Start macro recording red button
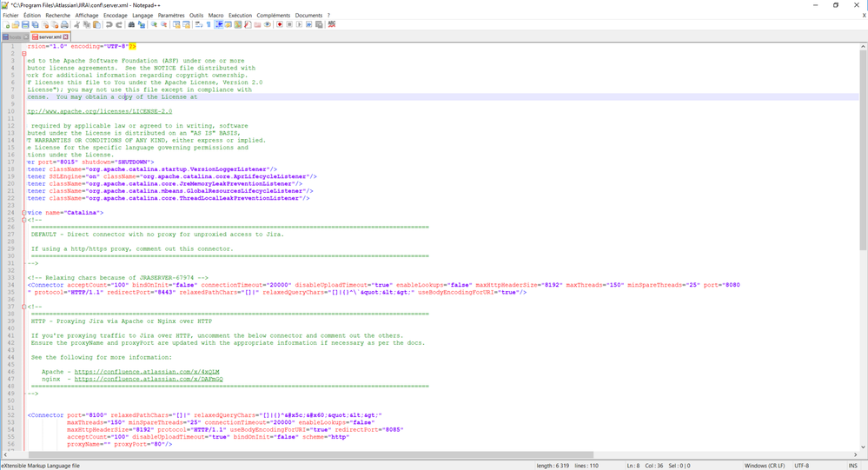This screenshot has width=868, height=470. [x=280, y=24]
